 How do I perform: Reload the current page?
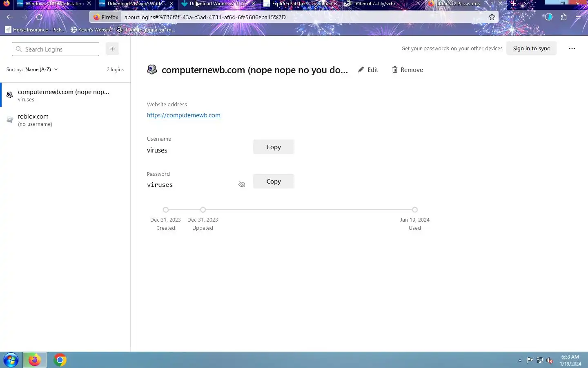tap(39, 17)
